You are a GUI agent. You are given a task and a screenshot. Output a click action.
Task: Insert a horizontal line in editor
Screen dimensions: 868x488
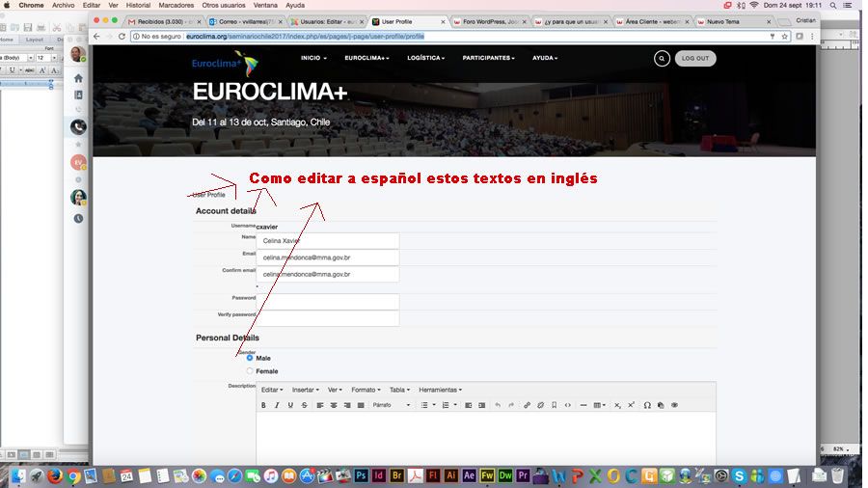583,405
